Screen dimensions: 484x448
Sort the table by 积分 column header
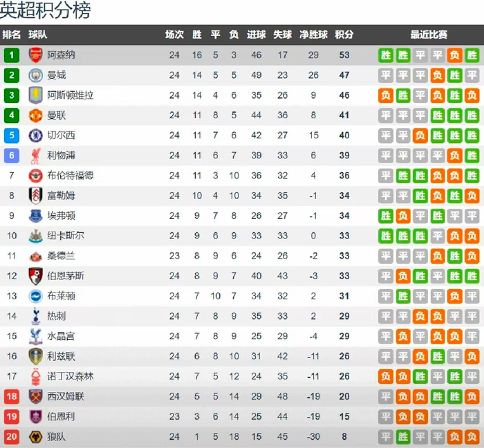344,35
